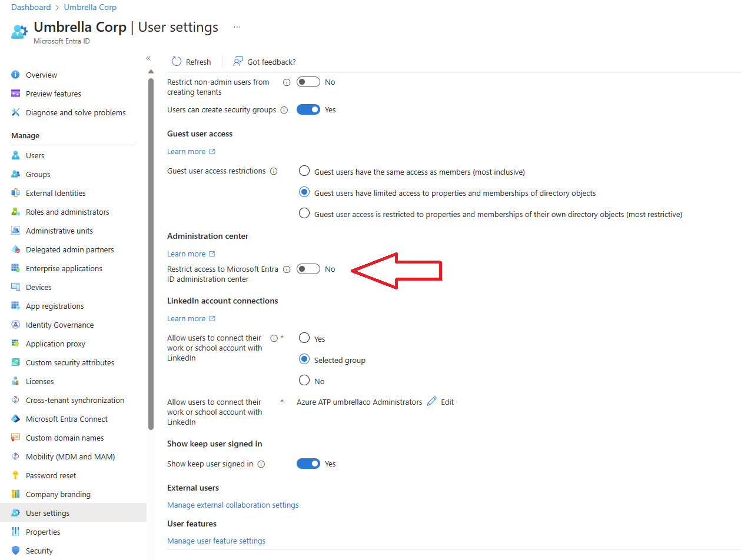
Task: Click Edit next to Azure ATP umbrellaco Administrators
Action: [x=440, y=402]
